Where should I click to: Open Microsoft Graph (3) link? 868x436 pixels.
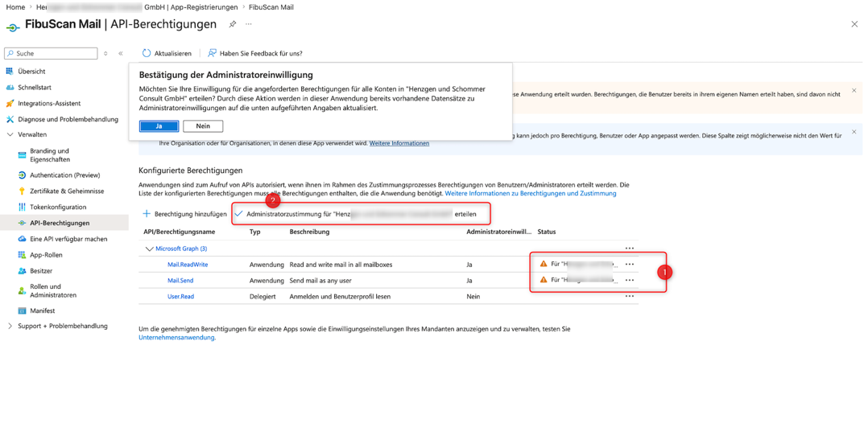pyautogui.click(x=181, y=249)
